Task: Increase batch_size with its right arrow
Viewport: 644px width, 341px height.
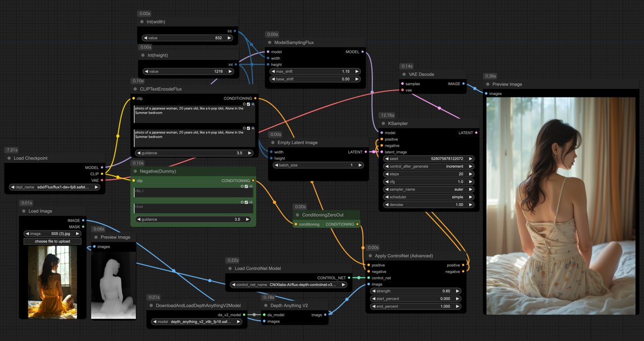Action: click(x=360, y=165)
